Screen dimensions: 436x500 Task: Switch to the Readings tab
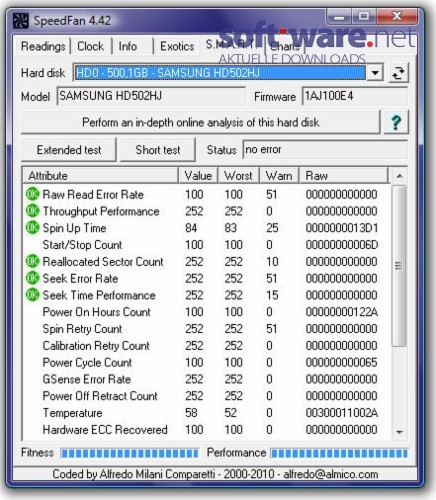pos(43,46)
